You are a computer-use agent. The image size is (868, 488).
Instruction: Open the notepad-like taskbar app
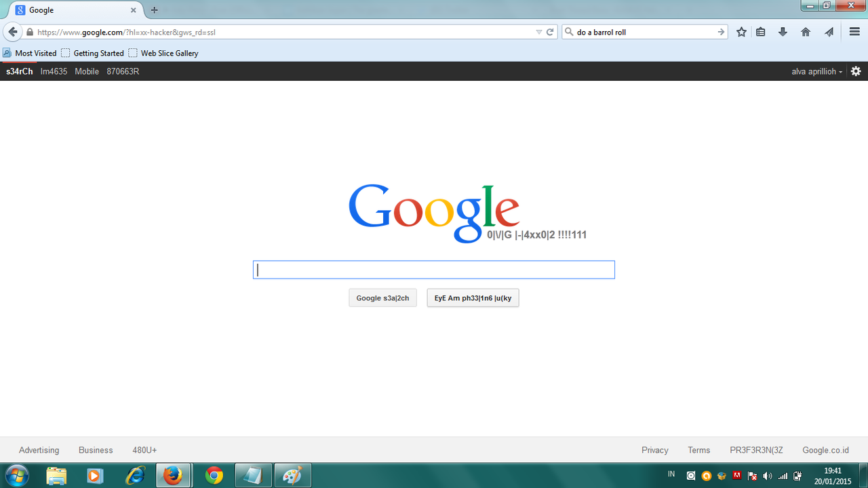click(x=253, y=476)
